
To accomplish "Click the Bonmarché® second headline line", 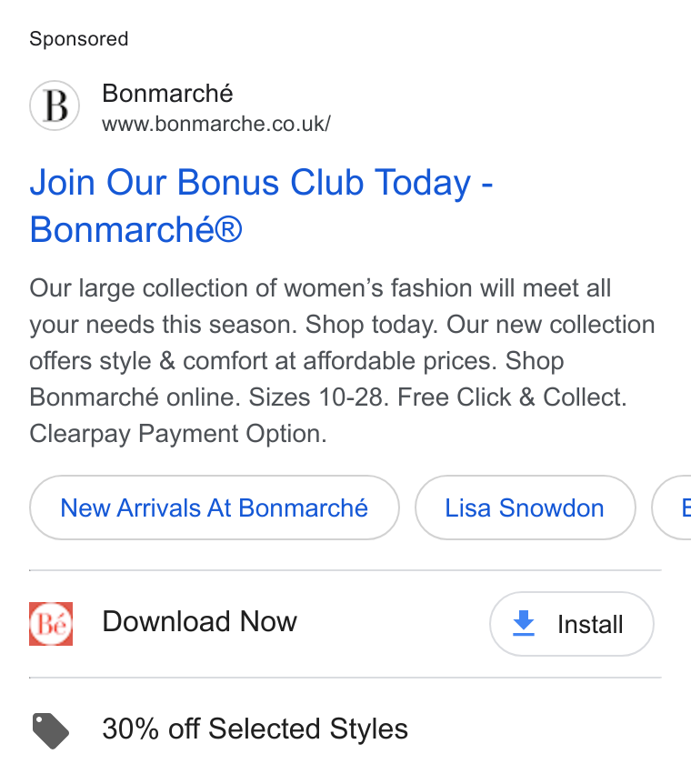I will point(136,229).
